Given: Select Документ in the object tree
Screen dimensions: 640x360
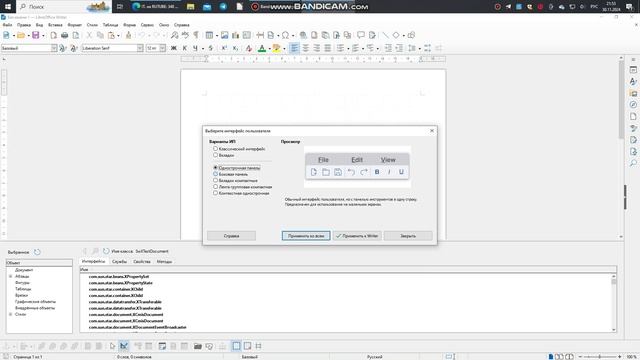Looking at the screenshot, I should [24, 270].
